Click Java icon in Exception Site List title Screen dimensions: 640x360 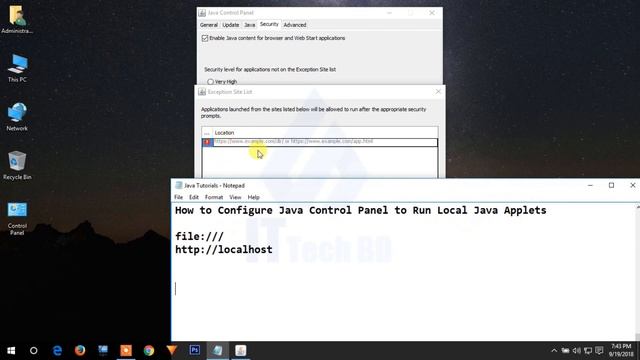pyautogui.click(x=202, y=92)
